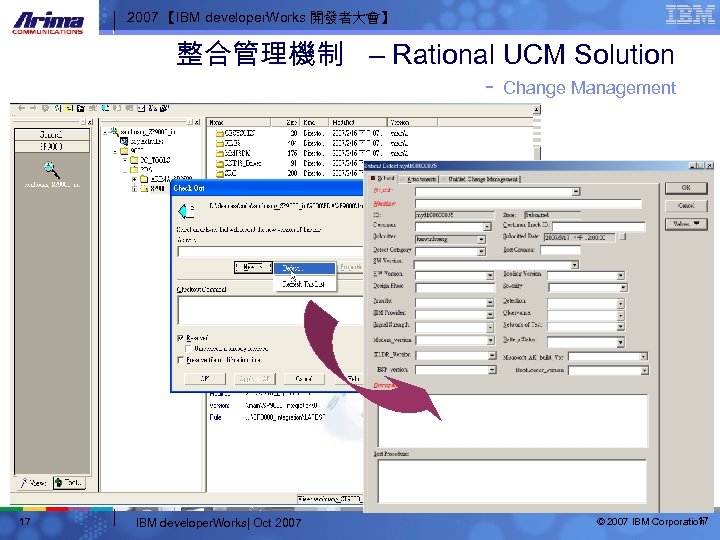Click the Design Phase input field

tap(455, 287)
